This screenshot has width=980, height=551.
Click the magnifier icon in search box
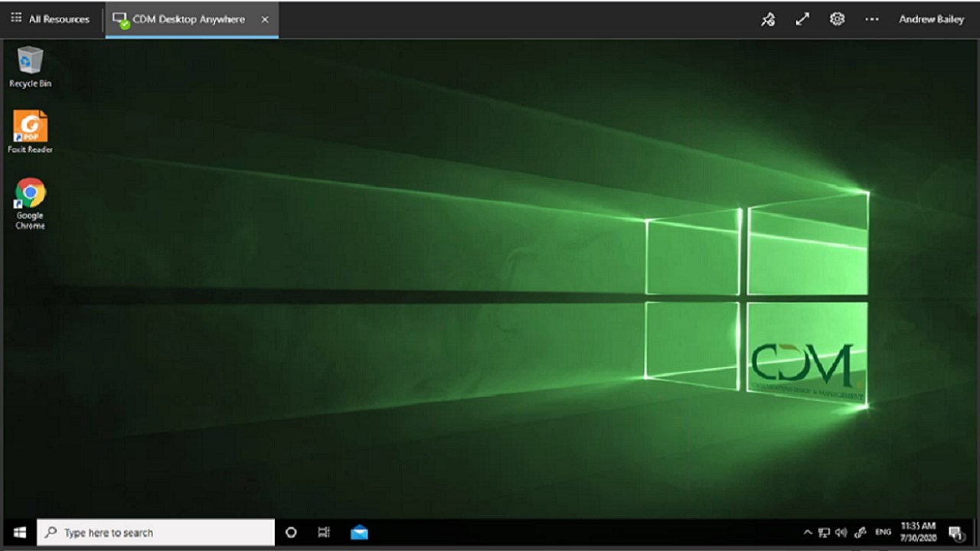click(x=51, y=533)
